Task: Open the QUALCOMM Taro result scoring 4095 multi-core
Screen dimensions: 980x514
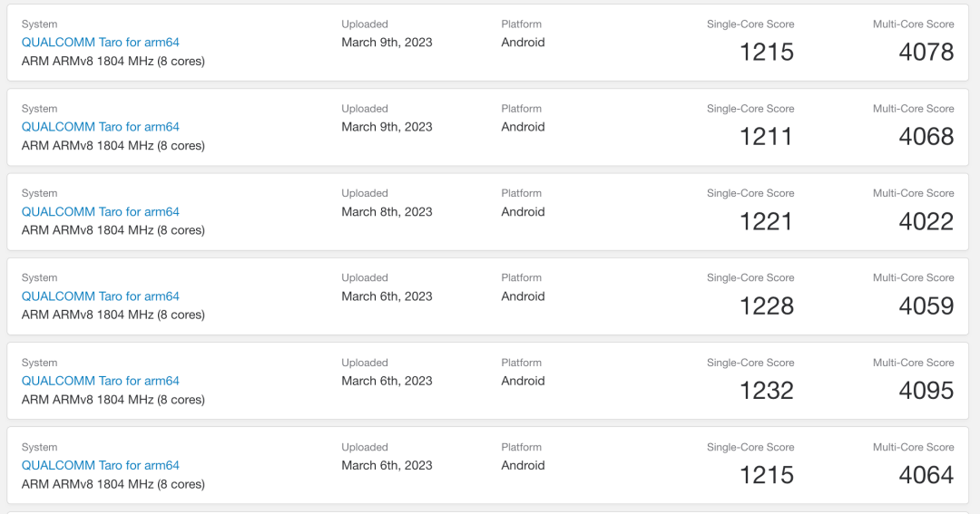Action: tap(101, 381)
